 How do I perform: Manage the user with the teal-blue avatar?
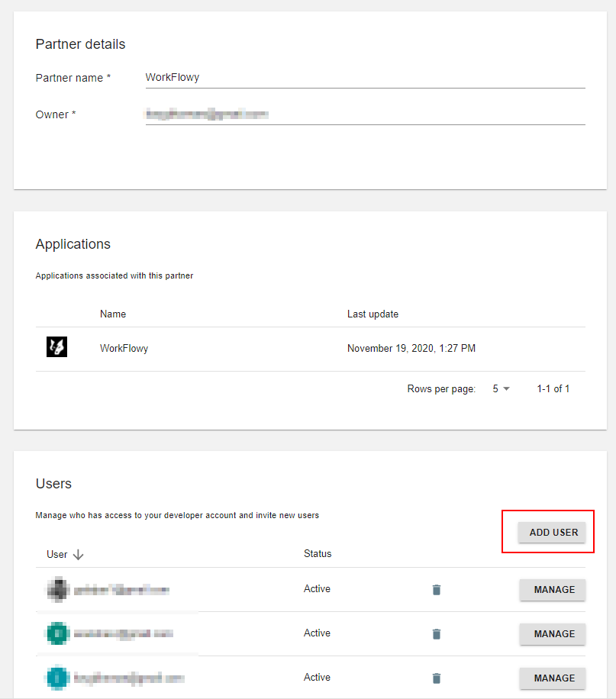(x=552, y=678)
